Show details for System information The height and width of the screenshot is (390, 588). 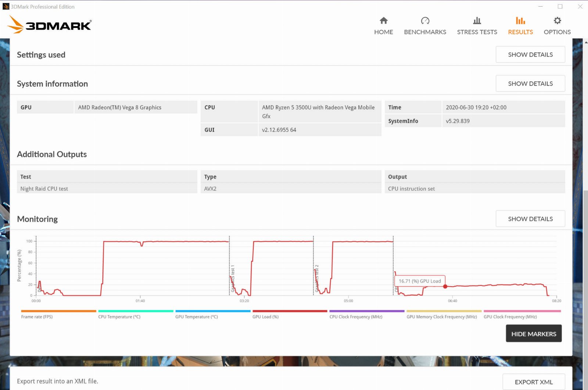coord(530,83)
